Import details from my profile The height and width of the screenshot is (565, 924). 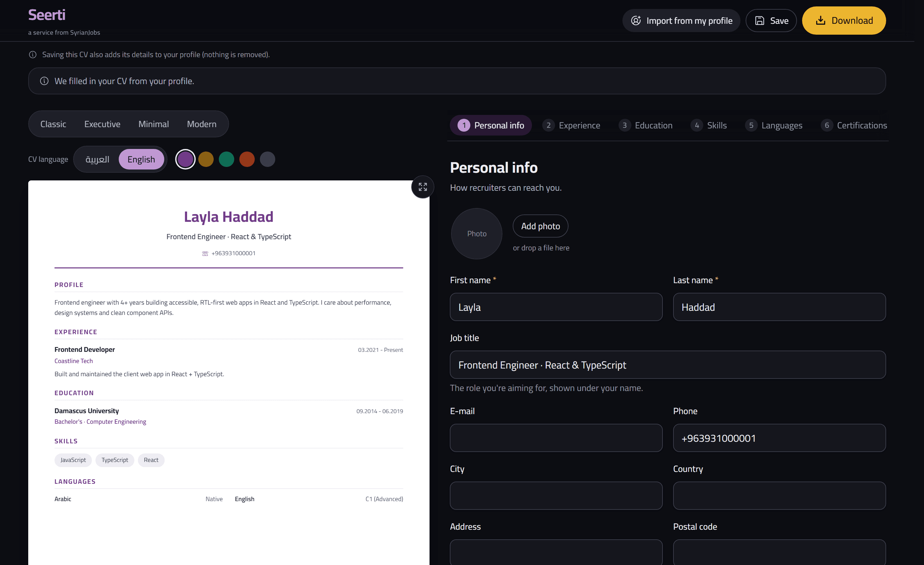coord(681,21)
